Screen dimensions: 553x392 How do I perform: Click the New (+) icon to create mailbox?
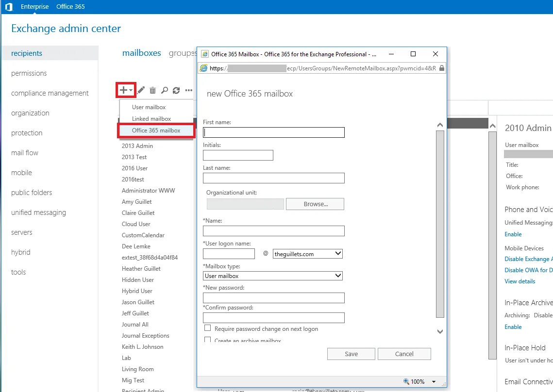[123, 90]
